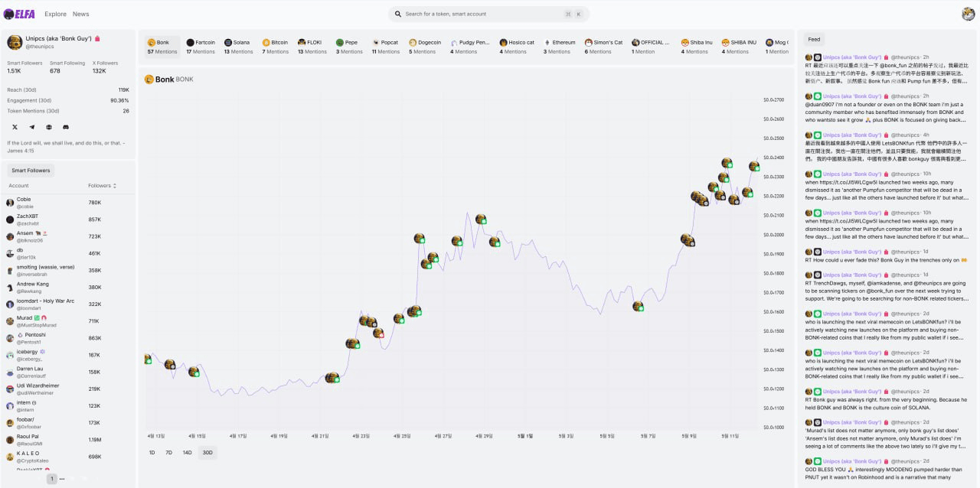Select the 7D time range

pyautogui.click(x=168, y=453)
